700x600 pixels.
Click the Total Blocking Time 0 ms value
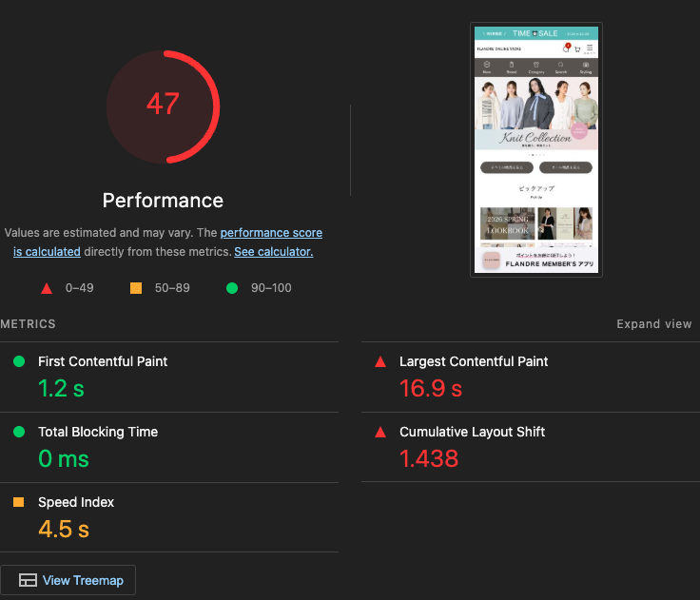(64, 458)
